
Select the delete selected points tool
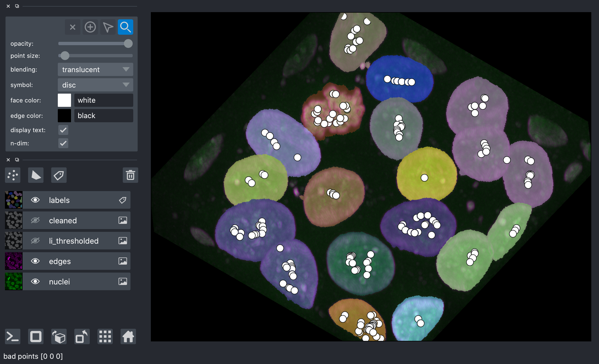73,27
